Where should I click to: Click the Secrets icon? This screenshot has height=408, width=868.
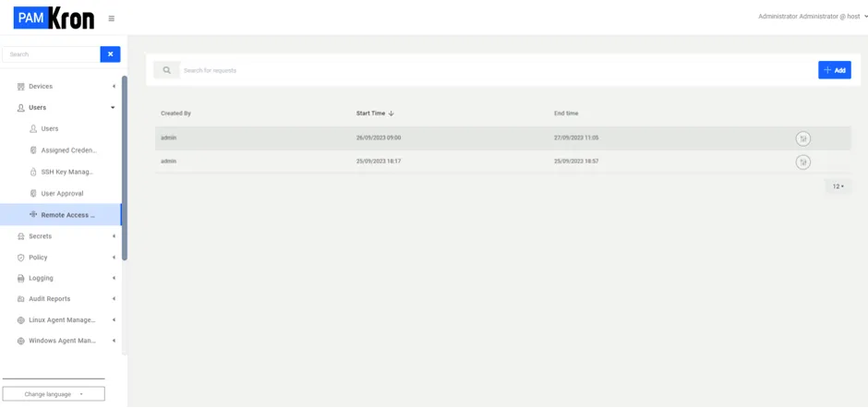(21, 236)
